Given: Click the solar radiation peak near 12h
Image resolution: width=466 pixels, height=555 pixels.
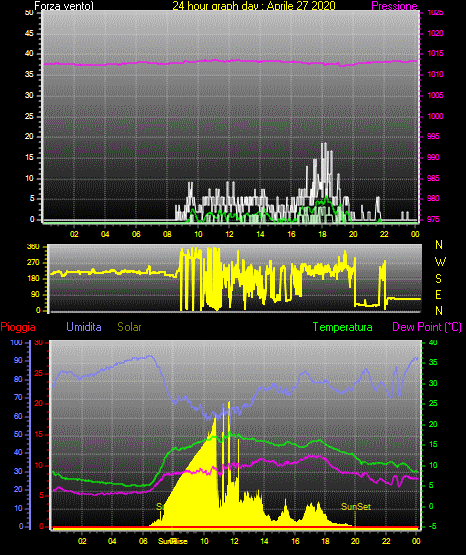Looking at the screenshot, I should click(x=229, y=404).
